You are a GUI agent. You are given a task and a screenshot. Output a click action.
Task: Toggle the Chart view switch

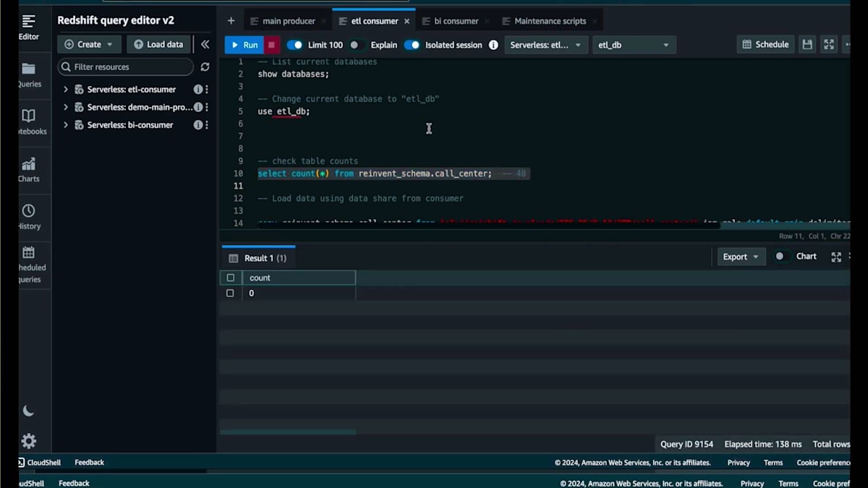[783, 257]
